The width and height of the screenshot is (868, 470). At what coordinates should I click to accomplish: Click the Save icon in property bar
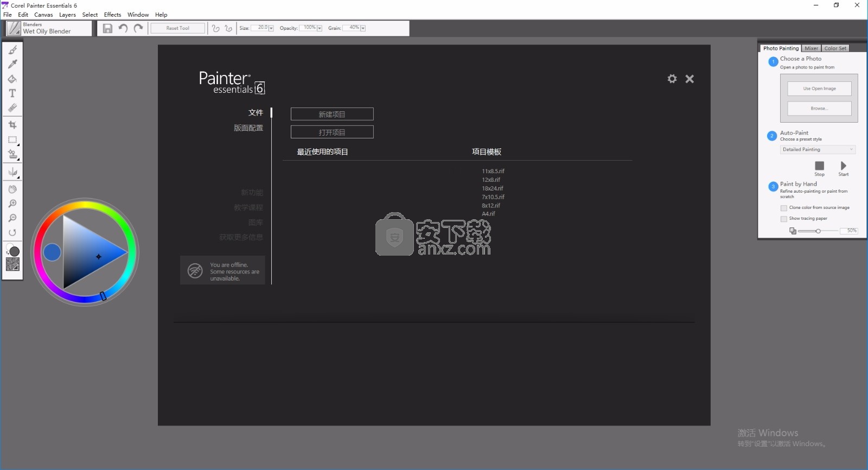pyautogui.click(x=107, y=28)
